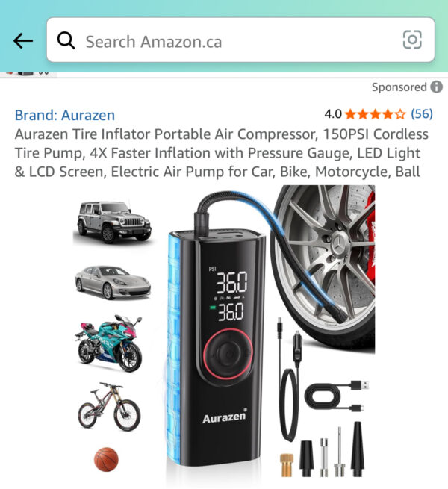
Task: Open the (56) reviews count link
Action: click(422, 114)
